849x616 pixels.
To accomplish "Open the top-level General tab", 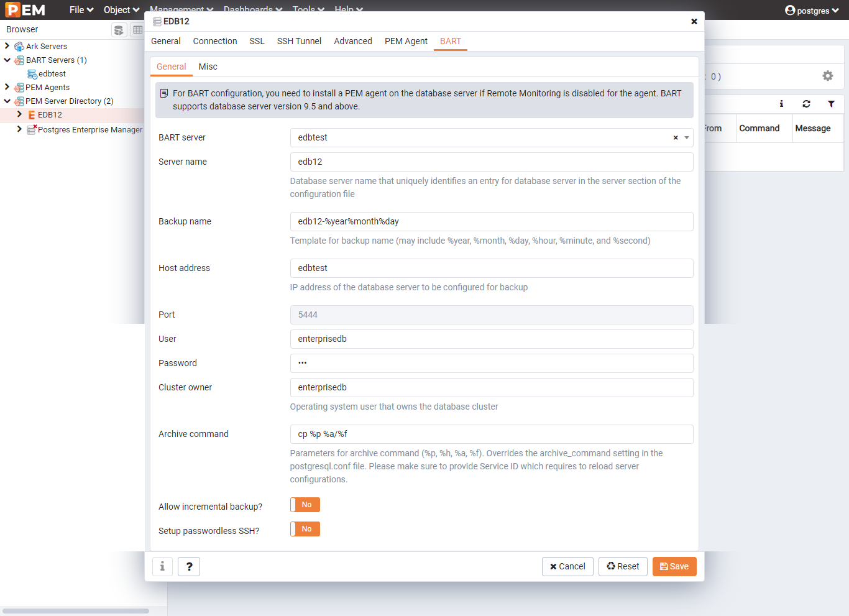I will click(166, 41).
